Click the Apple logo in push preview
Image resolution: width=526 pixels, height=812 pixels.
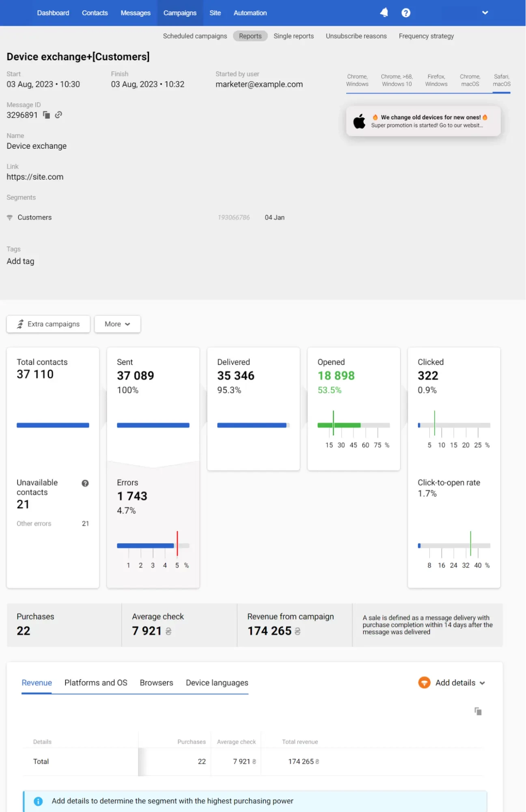click(359, 121)
